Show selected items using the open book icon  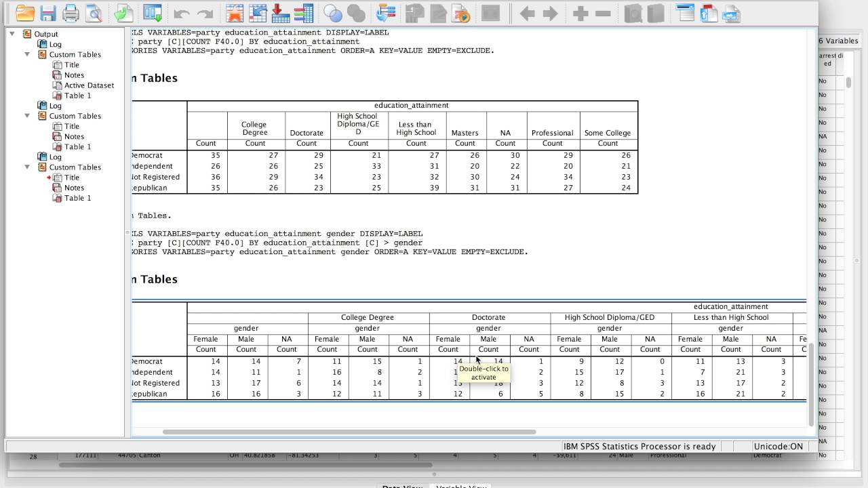tap(633, 13)
